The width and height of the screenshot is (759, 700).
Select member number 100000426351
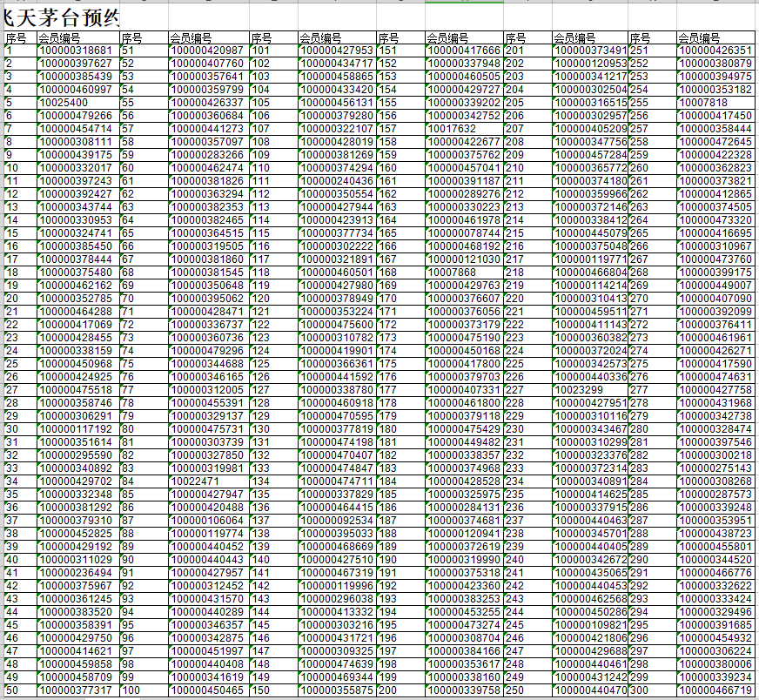pyautogui.click(x=715, y=50)
